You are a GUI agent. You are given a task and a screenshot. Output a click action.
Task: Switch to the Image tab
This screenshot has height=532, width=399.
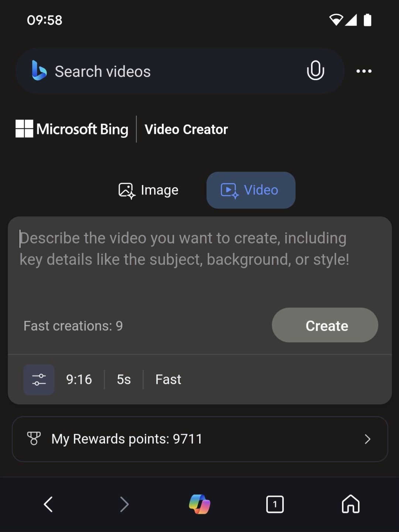pos(149,190)
